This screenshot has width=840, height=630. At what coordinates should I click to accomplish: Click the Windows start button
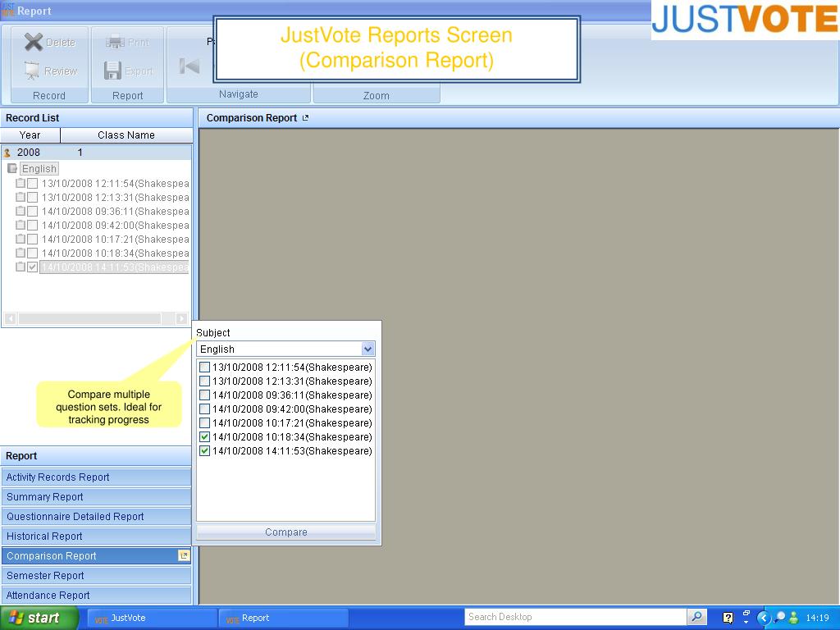pos(39,618)
